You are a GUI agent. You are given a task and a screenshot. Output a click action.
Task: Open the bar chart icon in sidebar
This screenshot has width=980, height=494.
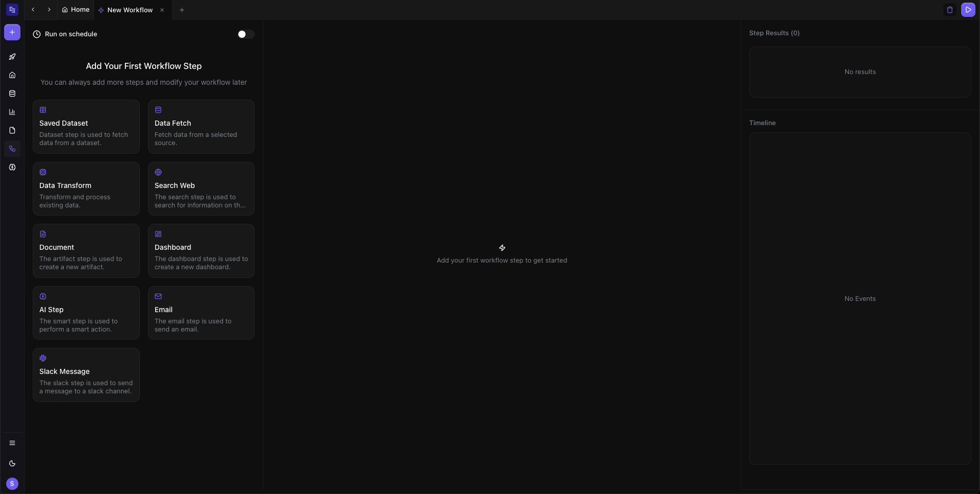12,112
